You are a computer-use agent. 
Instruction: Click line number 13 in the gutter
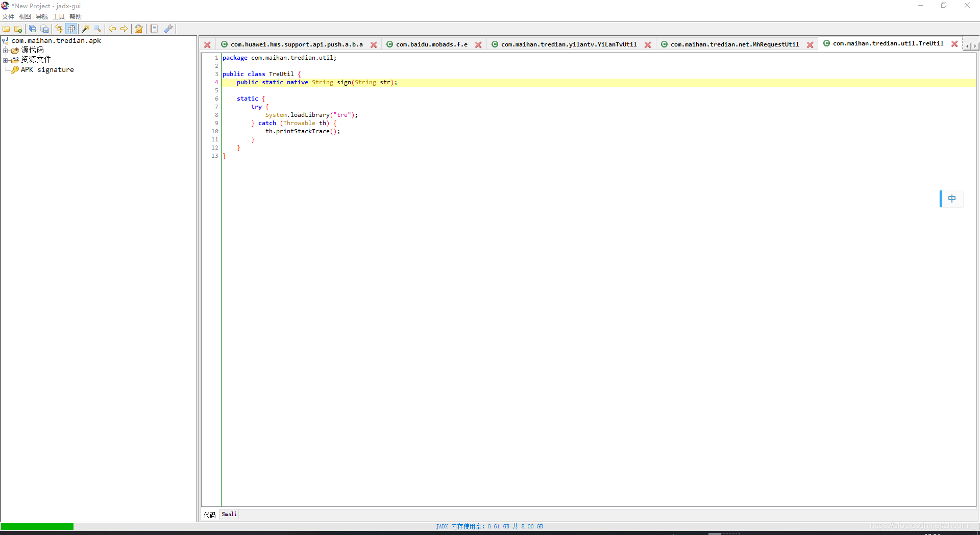coord(215,156)
